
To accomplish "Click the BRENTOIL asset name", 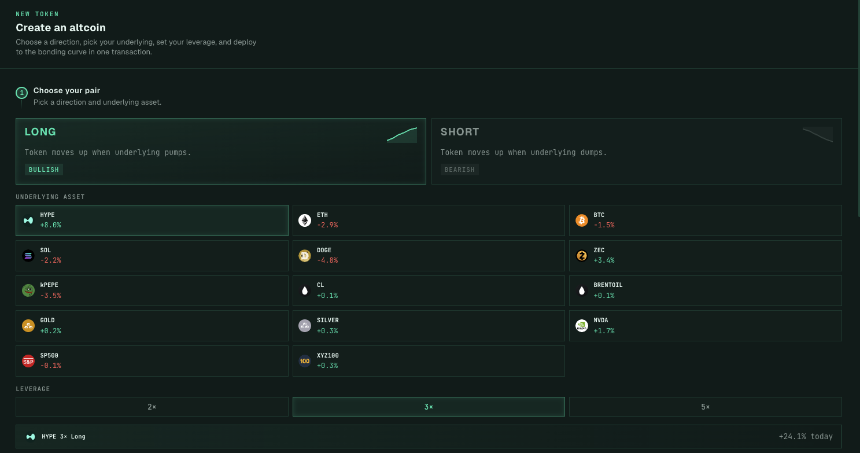I will pos(608,285).
